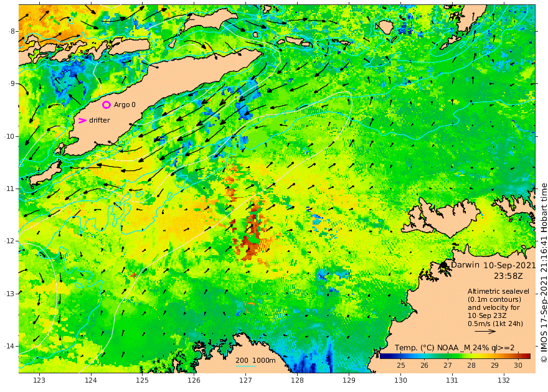Click longitude axis label 128

(298, 380)
